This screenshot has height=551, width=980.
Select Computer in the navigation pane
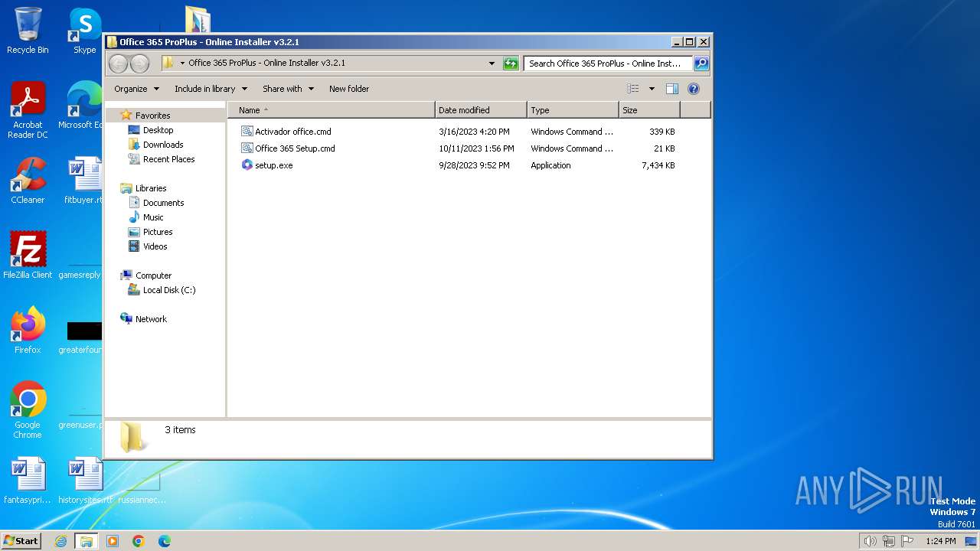[153, 275]
